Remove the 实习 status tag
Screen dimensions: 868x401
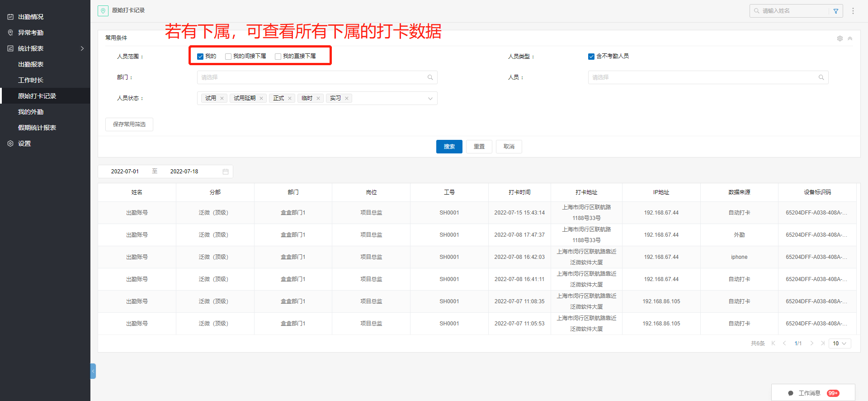click(347, 98)
